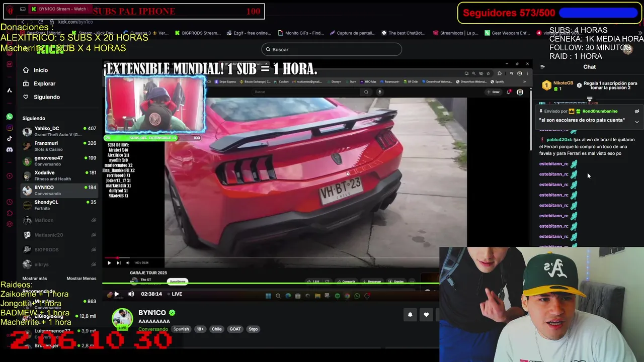Go to Inicio in sidebar

point(41,70)
